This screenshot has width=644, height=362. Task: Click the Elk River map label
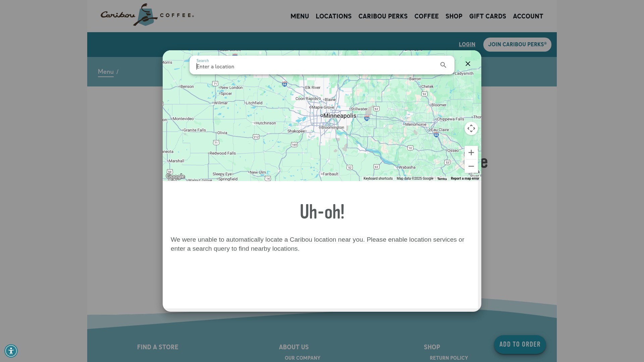coord(313,87)
